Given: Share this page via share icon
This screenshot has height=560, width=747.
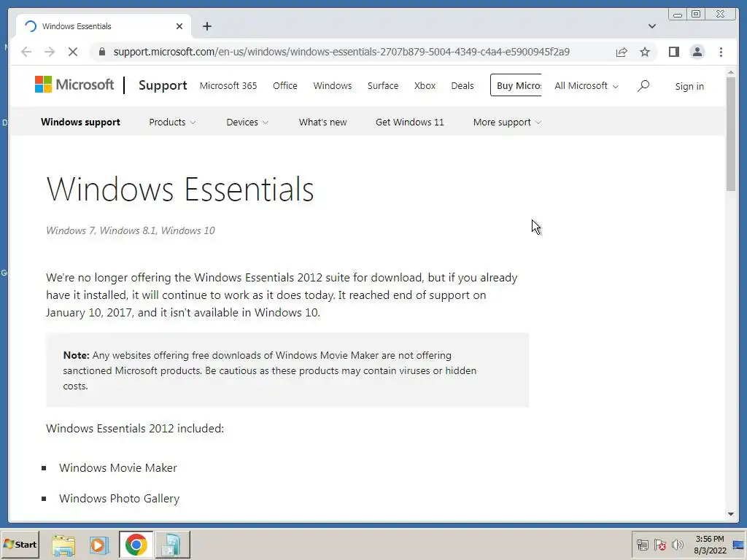Looking at the screenshot, I should pos(622,52).
